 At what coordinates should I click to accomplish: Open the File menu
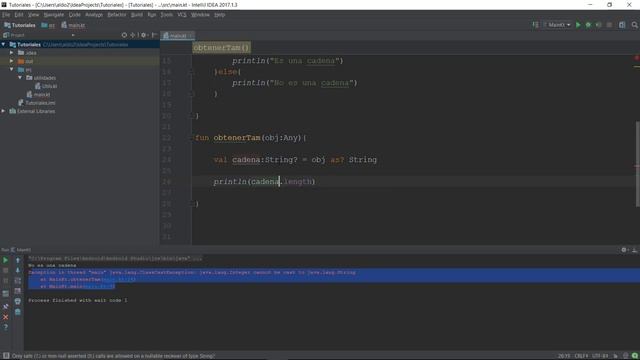coord(6,15)
